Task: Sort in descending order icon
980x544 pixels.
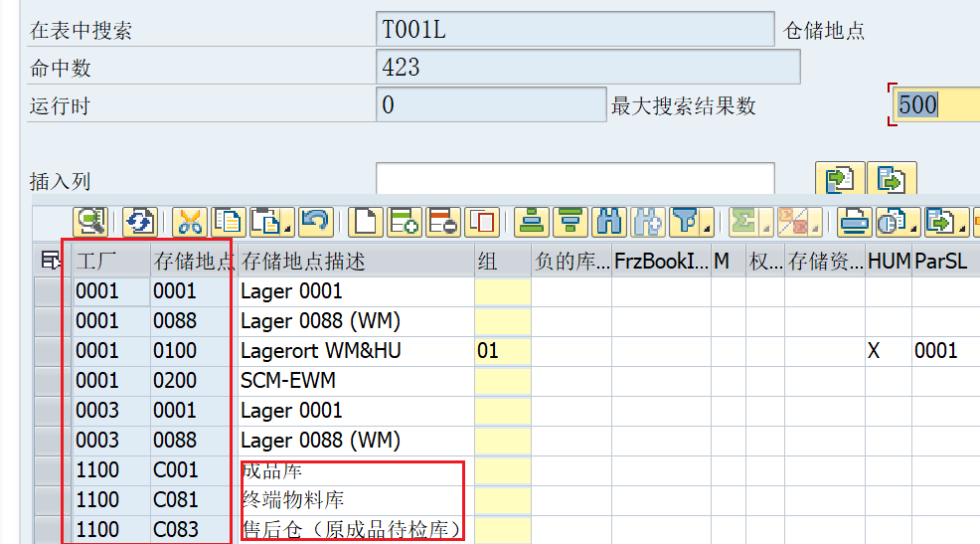Action: click(x=570, y=222)
